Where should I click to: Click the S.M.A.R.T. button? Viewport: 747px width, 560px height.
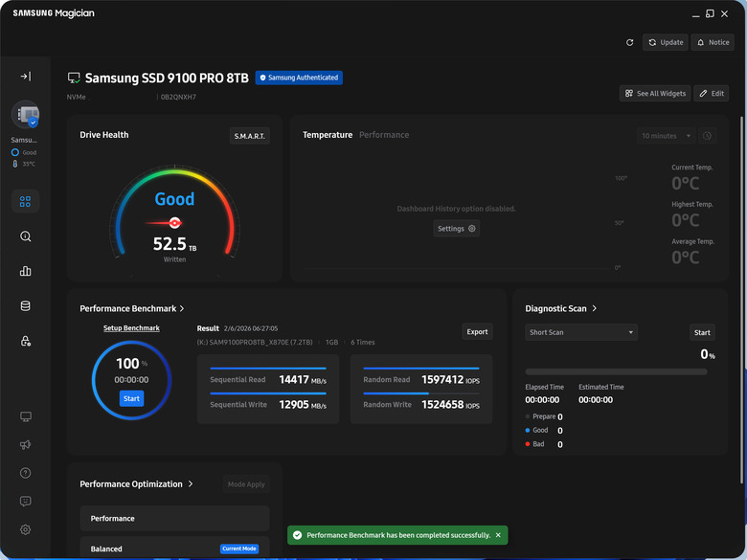(x=250, y=136)
